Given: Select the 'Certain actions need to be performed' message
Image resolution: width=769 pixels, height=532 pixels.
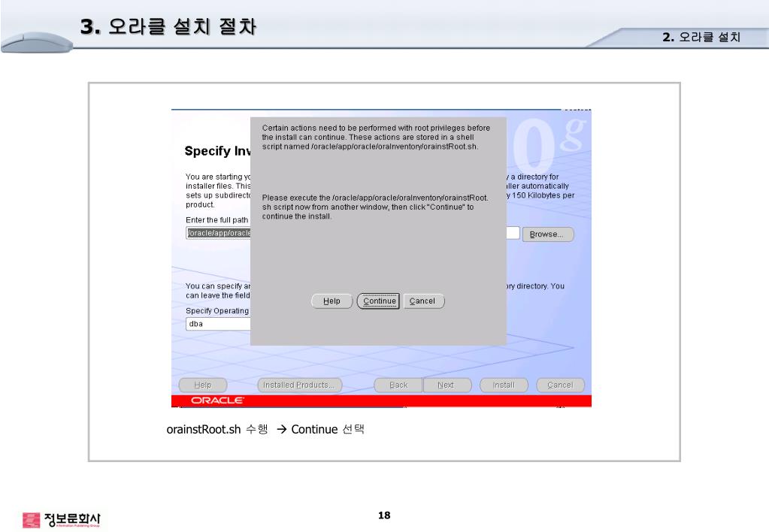Looking at the screenshot, I should tap(376, 138).
